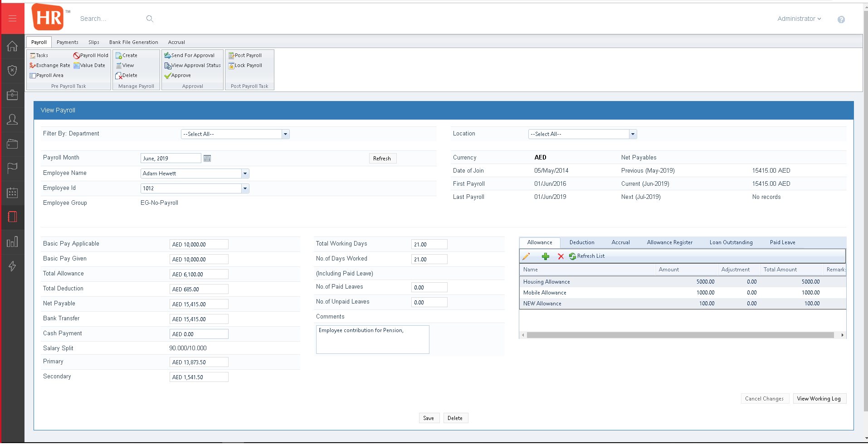The image size is (868, 444).
Task: Click the Refresh List icon in allowance panel
Action: [587, 256]
